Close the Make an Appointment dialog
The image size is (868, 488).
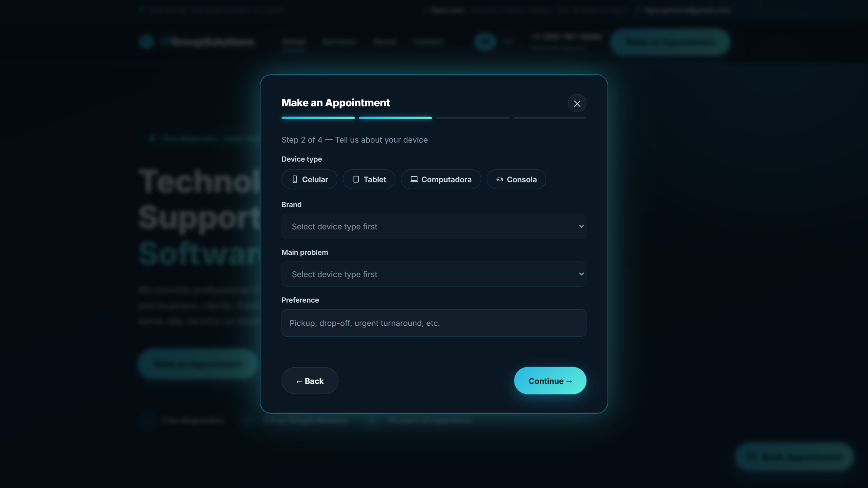(577, 103)
